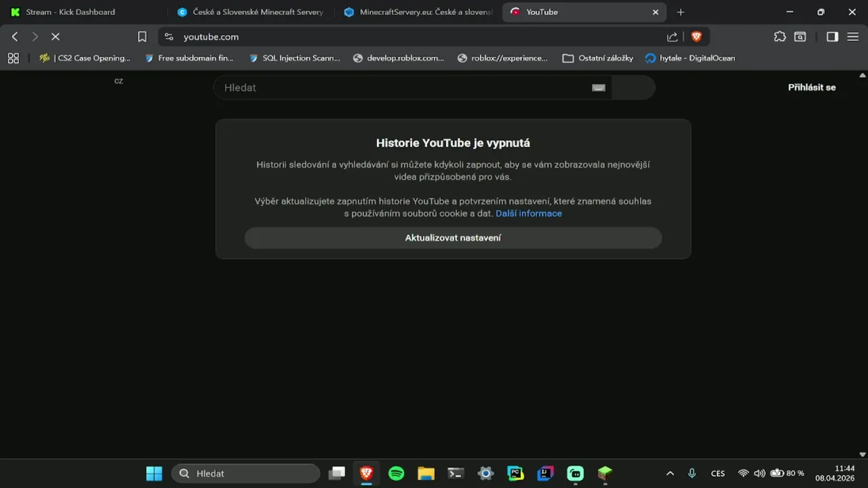Focus the YouTube Hledat search field

(x=412, y=87)
